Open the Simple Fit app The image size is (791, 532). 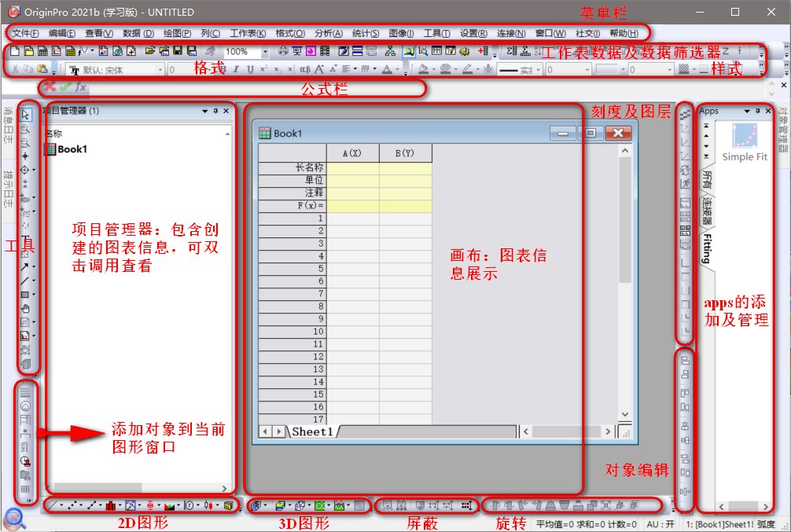[744, 142]
